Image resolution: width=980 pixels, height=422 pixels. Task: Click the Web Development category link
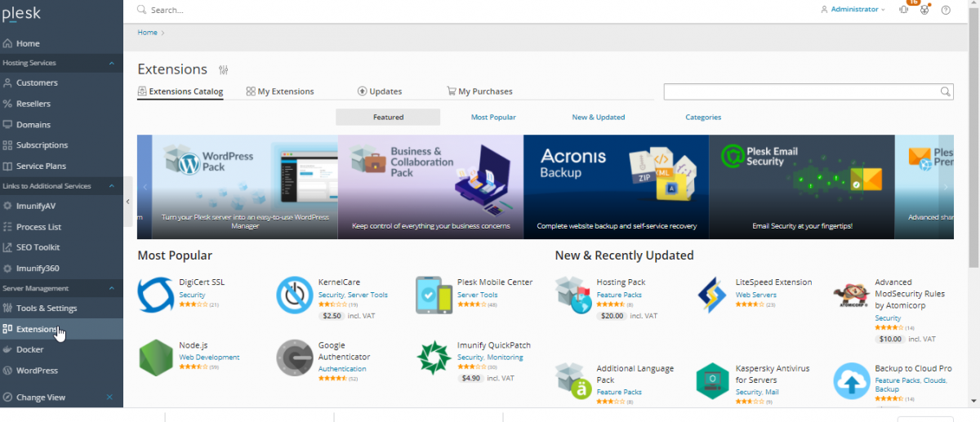pyautogui.click(x=209, y=358)
